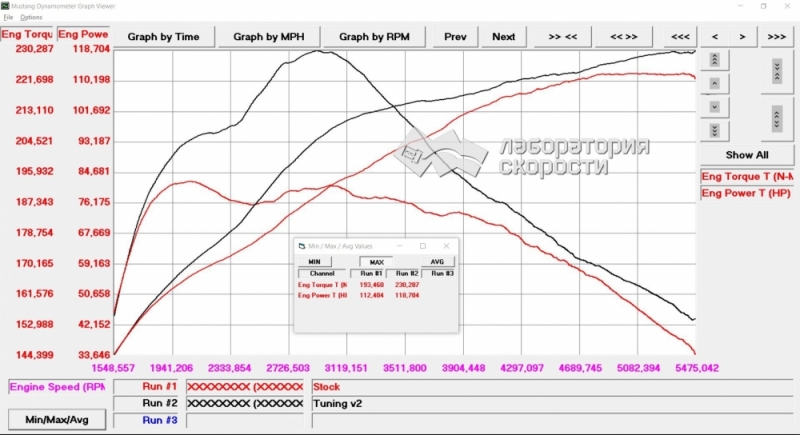Click the single up chevron scroll button
800x435 pixels.
(x=715, y=83)
